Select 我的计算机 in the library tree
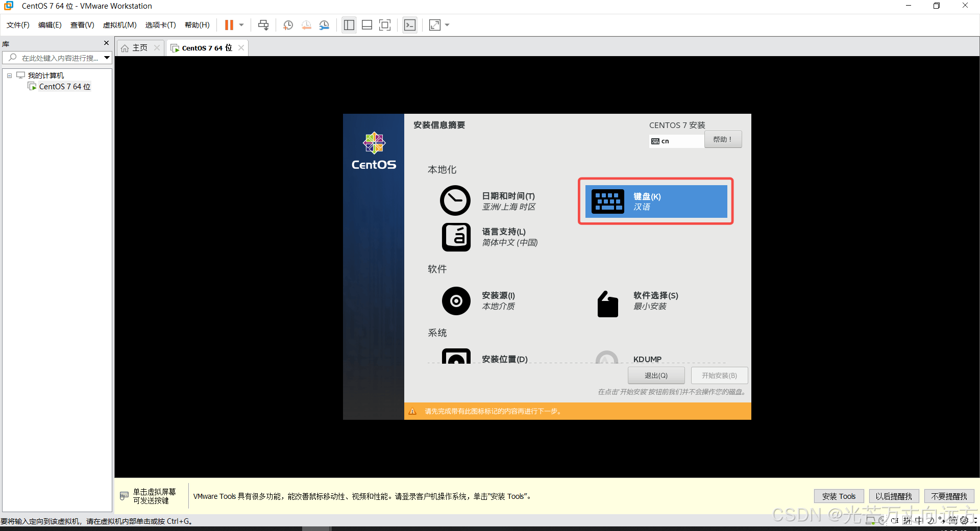Viewport: 980px width, 531px height. tap(45, 75)
